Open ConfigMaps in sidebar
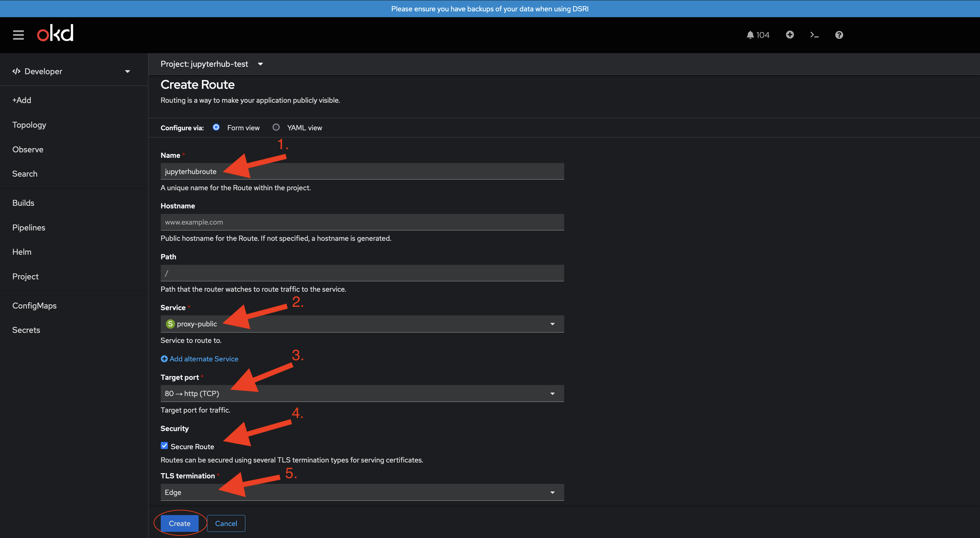Viewport: 980px width, 538px height. [x=34, y=306]
